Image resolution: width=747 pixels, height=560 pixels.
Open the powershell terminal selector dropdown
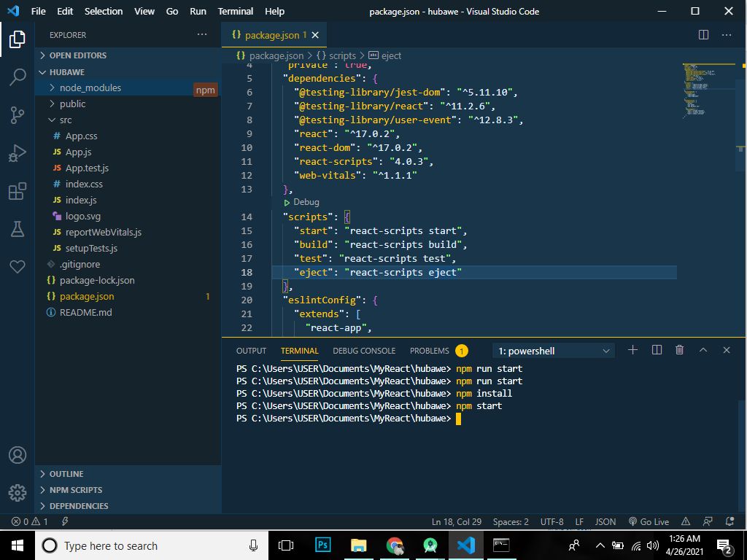pos(553,351)
